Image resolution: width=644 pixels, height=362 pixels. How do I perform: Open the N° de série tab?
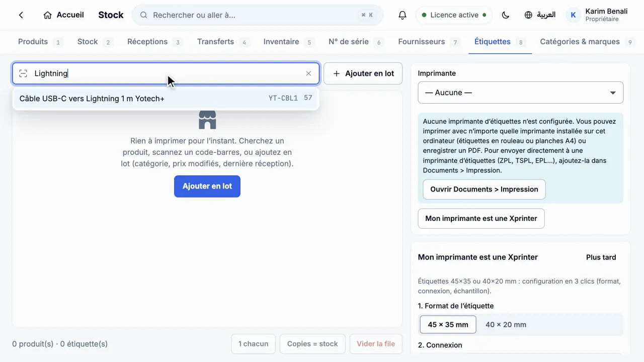tap(355, 42)
